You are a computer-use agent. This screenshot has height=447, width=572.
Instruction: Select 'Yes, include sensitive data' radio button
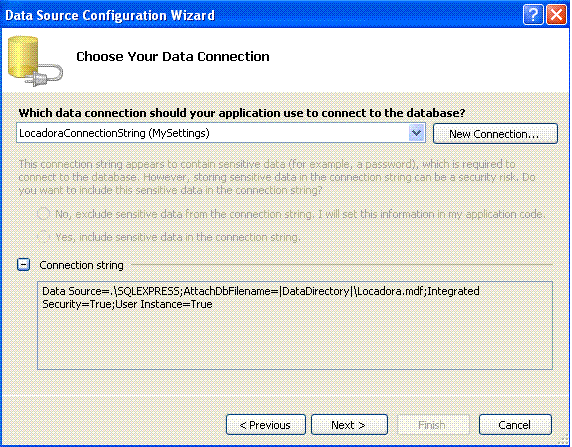[43, 237]
